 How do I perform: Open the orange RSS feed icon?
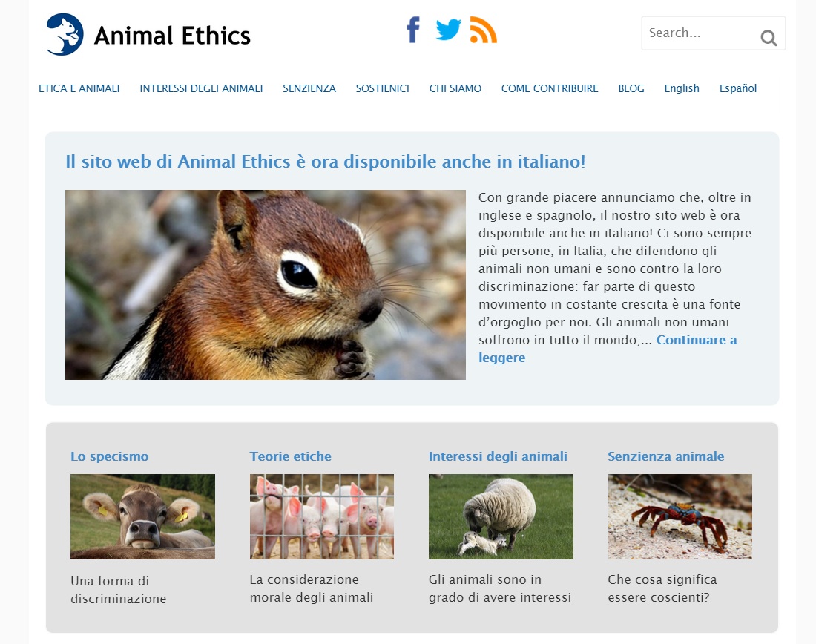click(x=484, y=30)
